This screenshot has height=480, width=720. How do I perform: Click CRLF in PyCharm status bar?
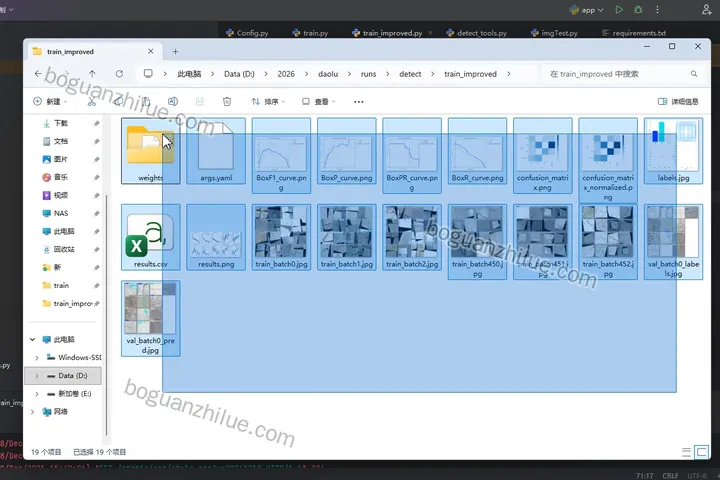click(670, 475)
